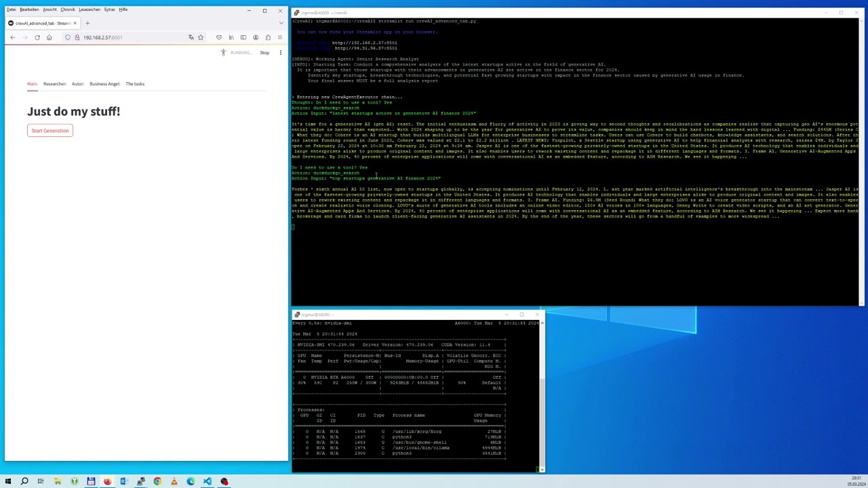List all tabs chevron in Firefox
The height and width of the screenshot is (488, 868).
(x=280, y=23)
